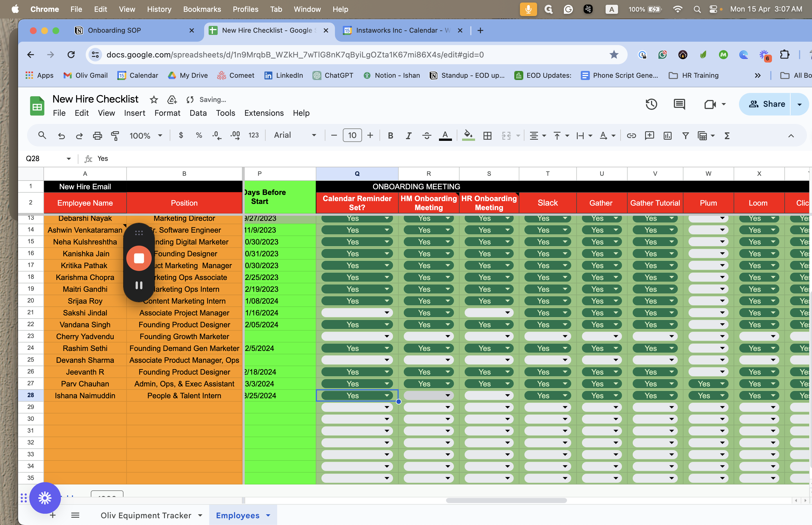812x525 pixels.
Task: Click the create filter icon
Action: click(x=685, y=136)
